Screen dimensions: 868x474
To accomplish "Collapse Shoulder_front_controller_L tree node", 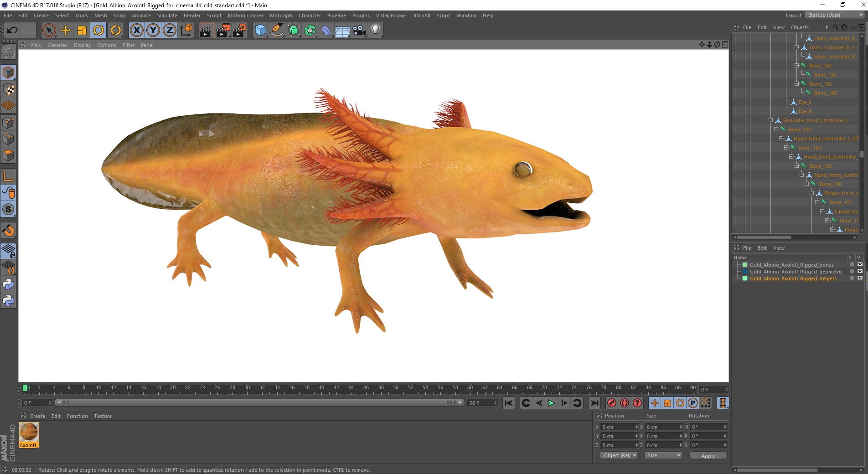I will click(770, 120).
